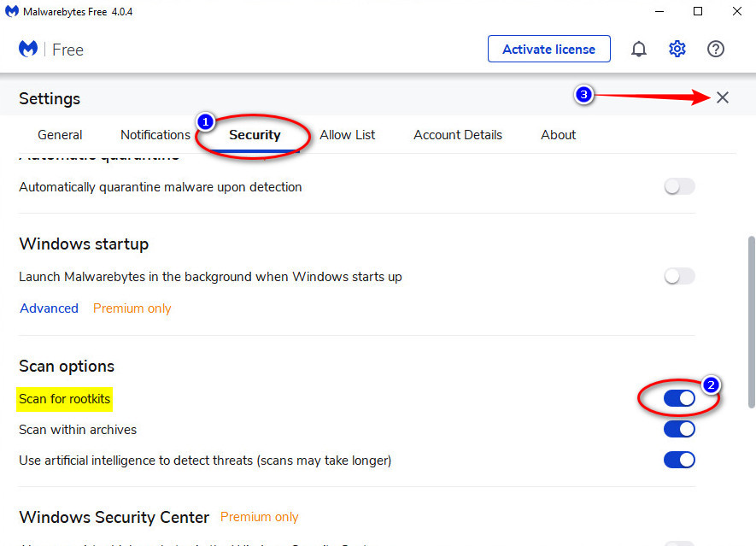Select the Allow List tab

[x=347, y=134]
